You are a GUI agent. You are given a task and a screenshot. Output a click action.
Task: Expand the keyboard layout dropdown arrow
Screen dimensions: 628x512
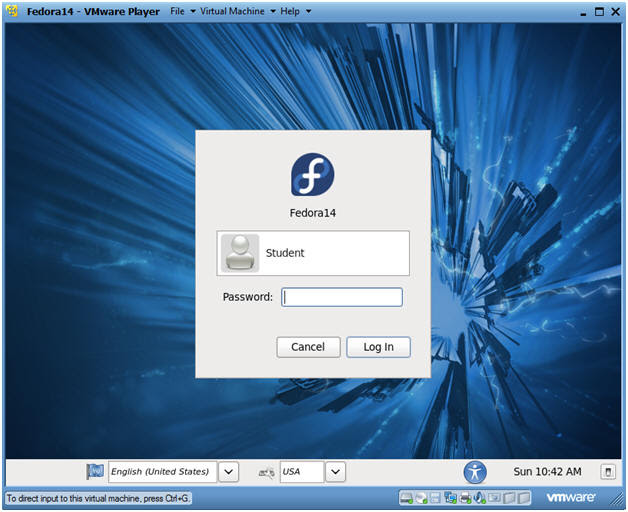335,472
